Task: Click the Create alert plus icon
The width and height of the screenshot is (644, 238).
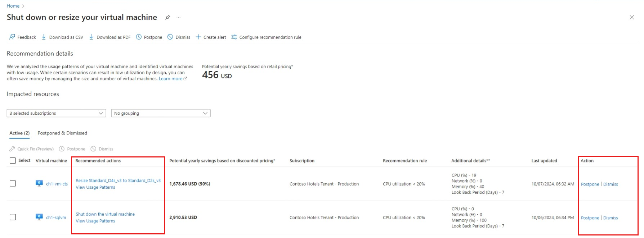Action: pyautogui.click(x=198, y=37)
